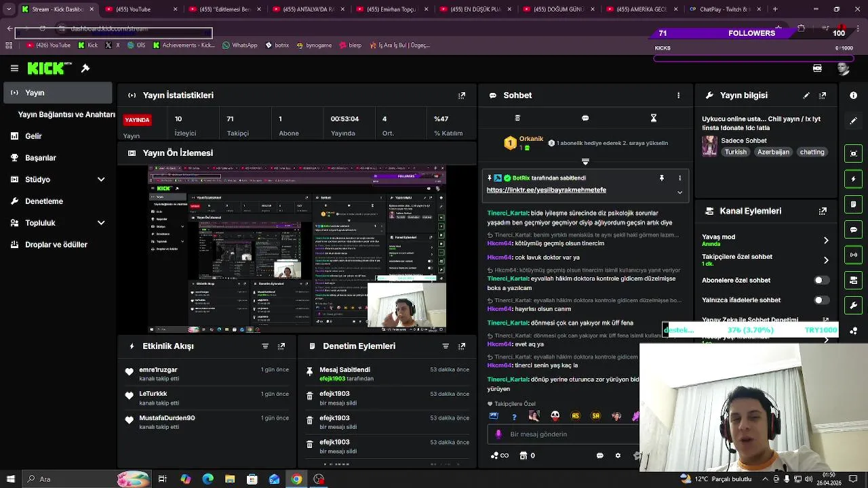Click the Azerbaijan tag chip

pos(773,152)
